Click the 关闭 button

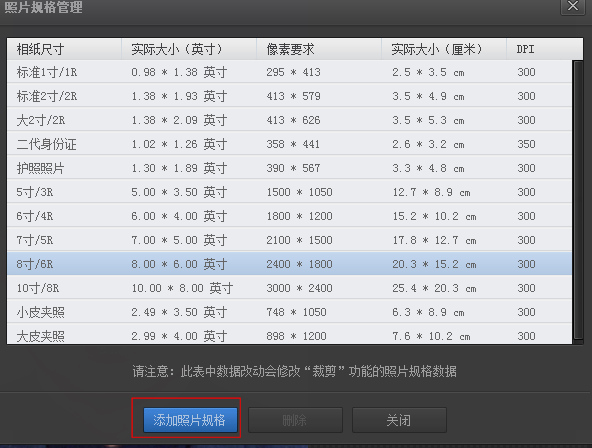pos(399,420)
